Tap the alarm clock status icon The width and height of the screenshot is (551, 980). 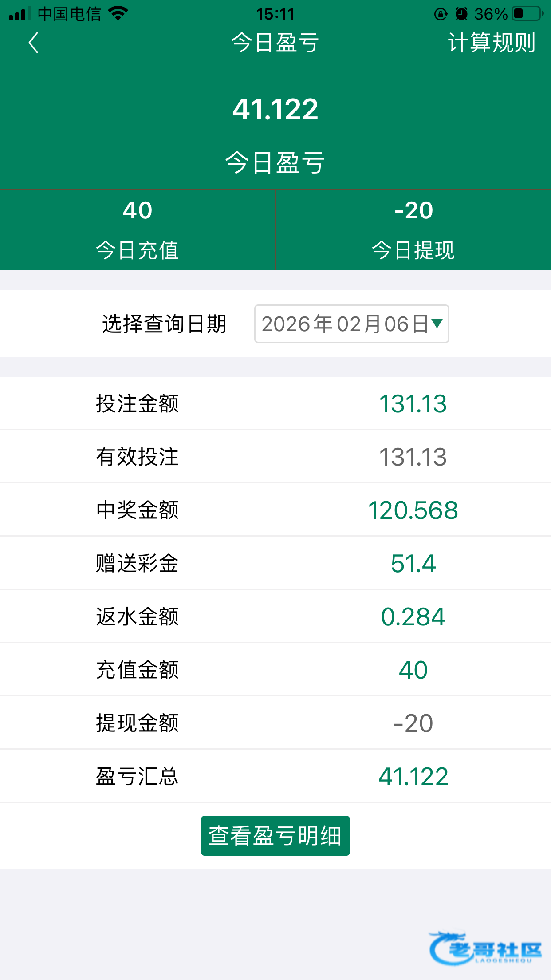pyautogui.click(x=461, y=14)
